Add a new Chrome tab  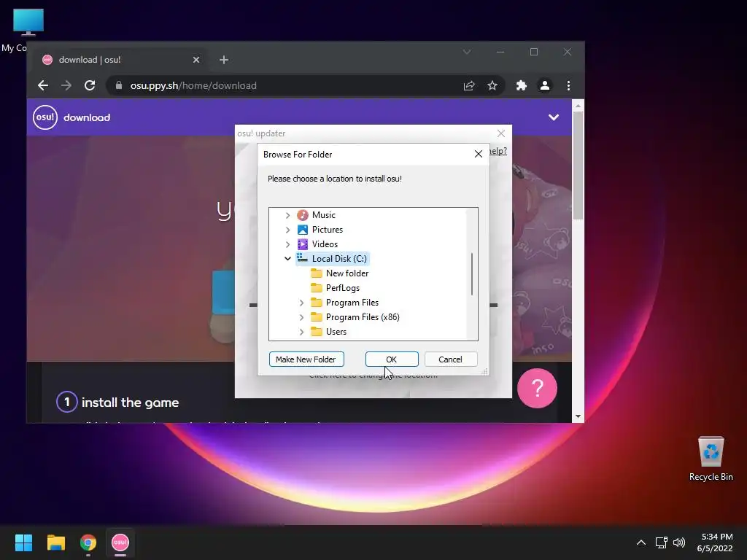point(224,60)
